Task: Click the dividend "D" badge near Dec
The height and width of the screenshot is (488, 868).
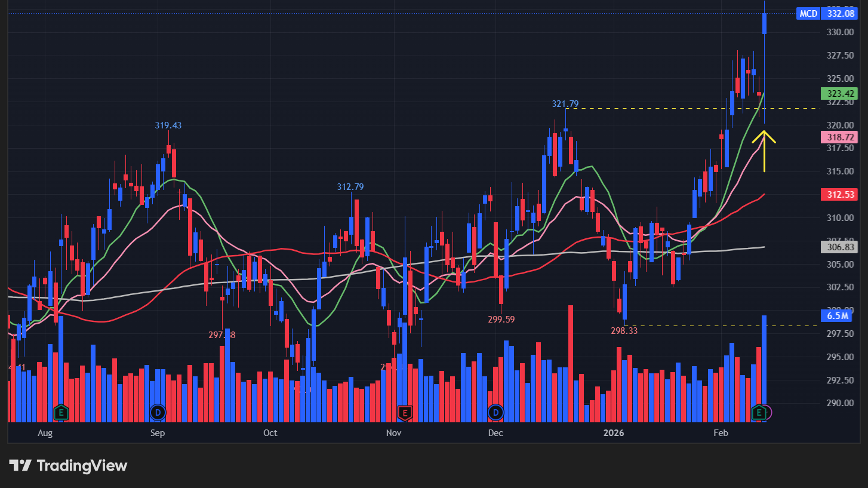Action: (x=495, y=412)
